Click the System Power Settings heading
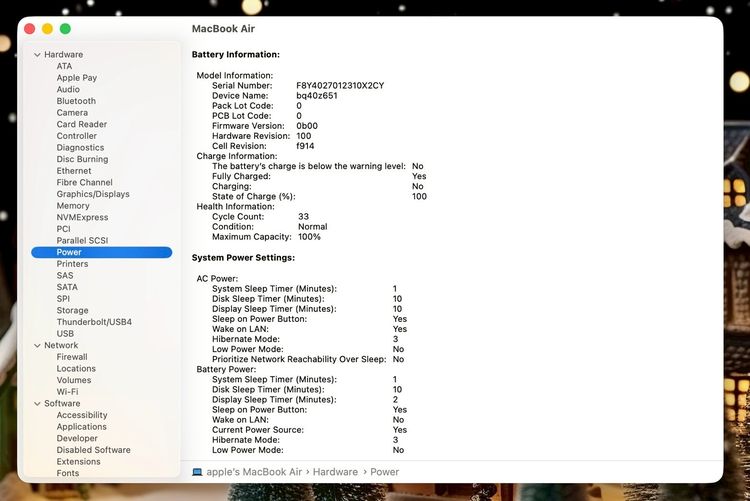Image resolution: width=750 pixels, height=501 pixels. [x=243, y=257]
